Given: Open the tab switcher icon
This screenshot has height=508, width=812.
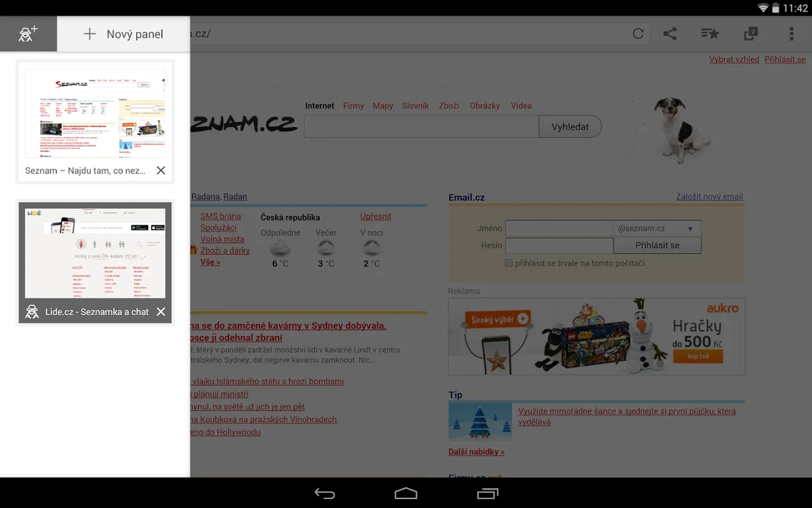Looking at the screenshot, I should pyautogui.click(x=751, y=34).
